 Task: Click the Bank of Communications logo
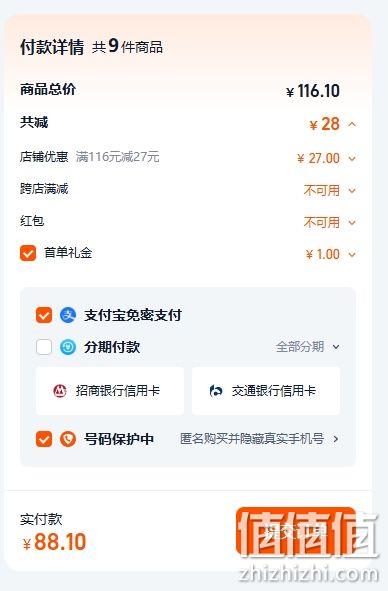click(x=216, y=391)
